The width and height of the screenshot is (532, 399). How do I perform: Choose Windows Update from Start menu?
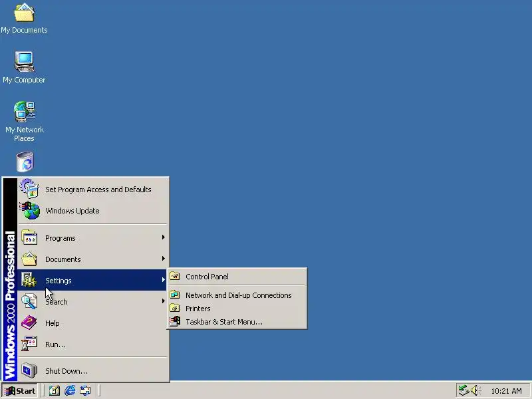coord(93,211)
